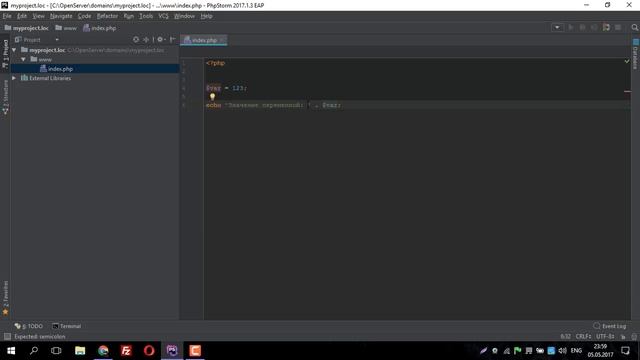
Task: Toggle the Database side tool window
Action: click(636, 55)
